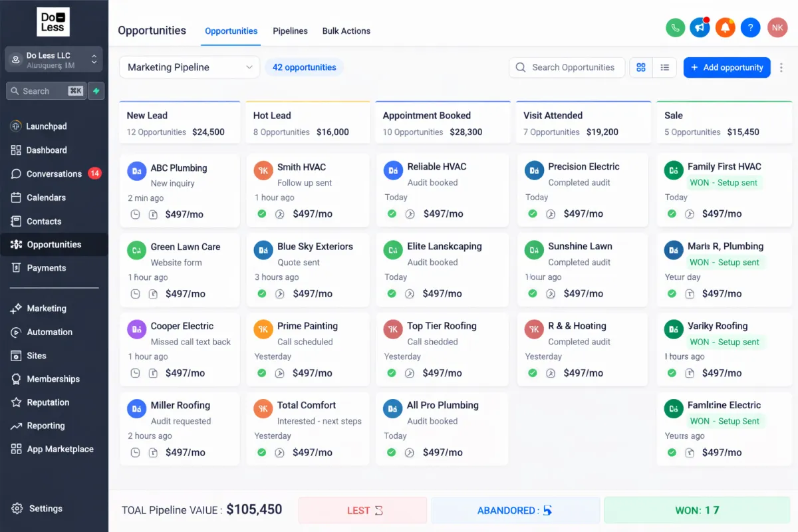
Task: Open the orange notification bell icon
Action: pos(725,27)
